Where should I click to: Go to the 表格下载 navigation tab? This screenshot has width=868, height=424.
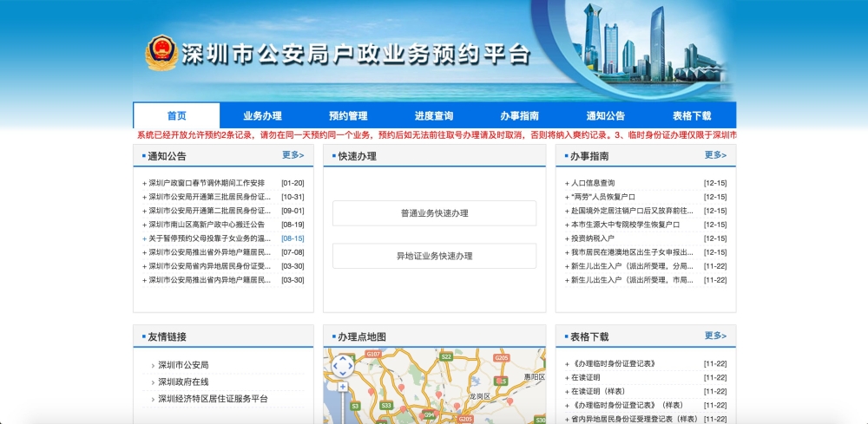tap(692, 115)
